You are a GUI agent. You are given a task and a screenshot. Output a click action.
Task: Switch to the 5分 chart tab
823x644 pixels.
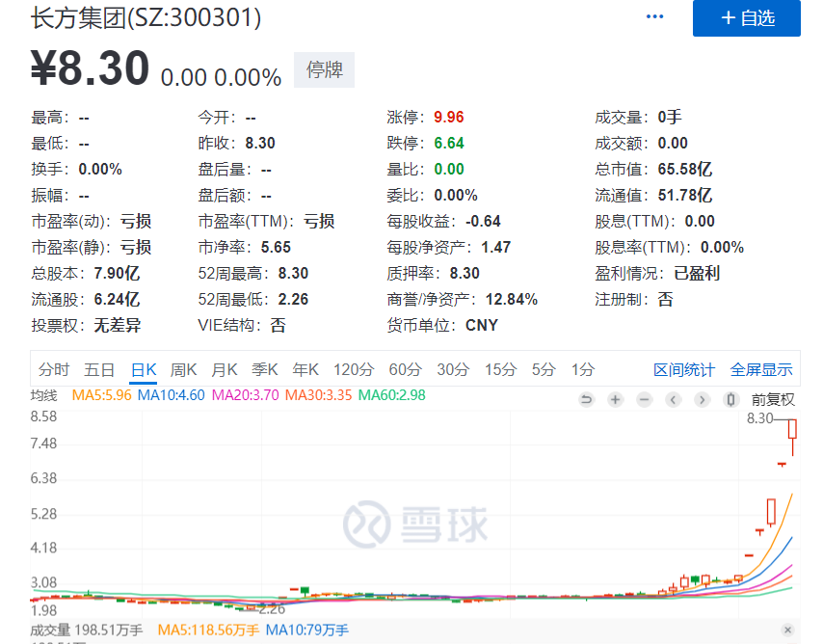tap(544, 370)
